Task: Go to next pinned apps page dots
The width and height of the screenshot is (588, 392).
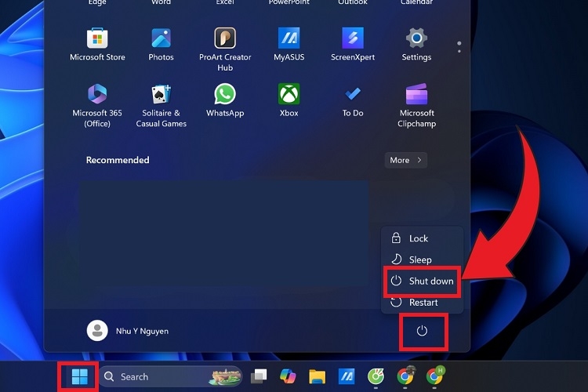Action: pos(459,47)
